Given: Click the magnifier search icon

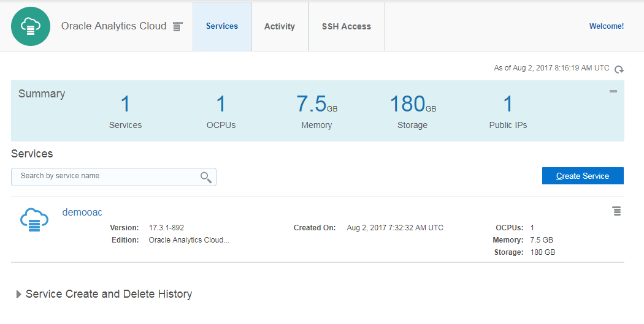Looking at the screenshot, I should pos(206,177).
